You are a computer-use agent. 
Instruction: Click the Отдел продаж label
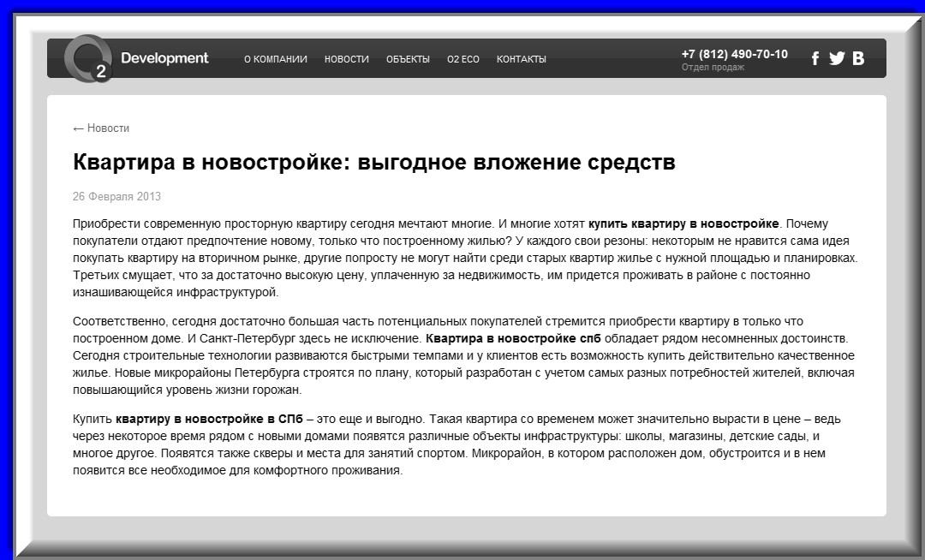(x=713, y=67)
